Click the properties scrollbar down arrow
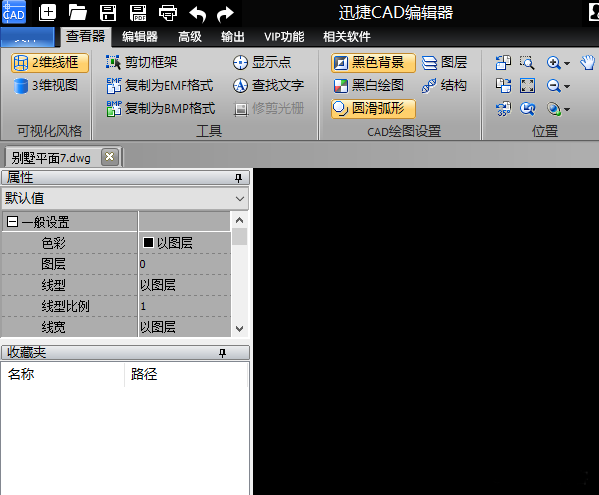The width and height of the screenshot is (599, 495). [240, 329]
